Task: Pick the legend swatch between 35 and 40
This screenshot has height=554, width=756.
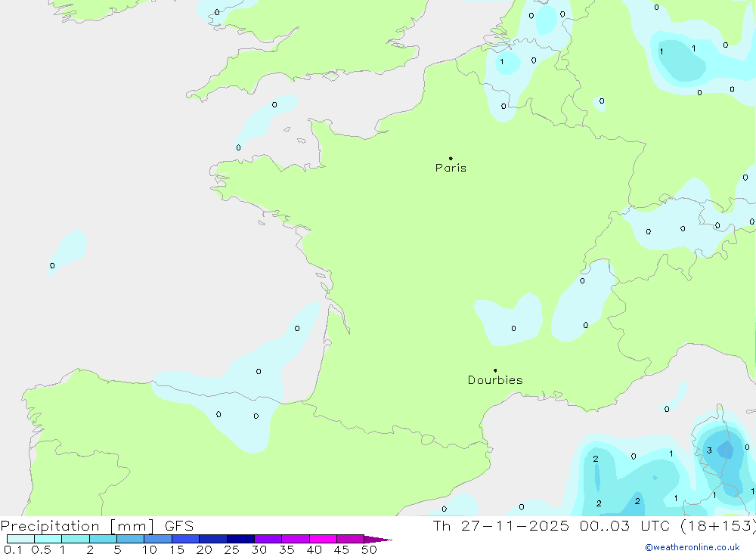Action: (x=296, y=539)
